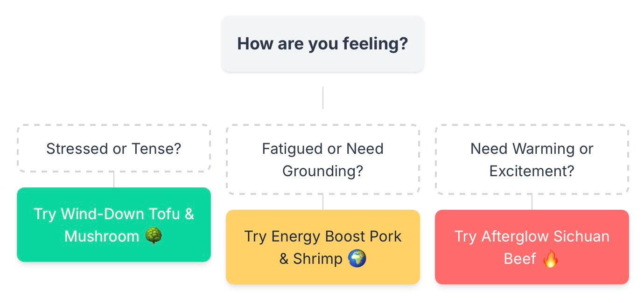
Task: Click the word "Excitement?" in the right box
Action: (x=532, y=171)
